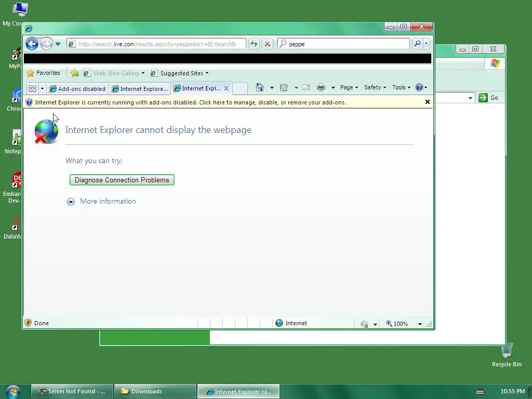The image size is (532, 399).
Task: Go back with the Back arrow button
Action: 32,44
